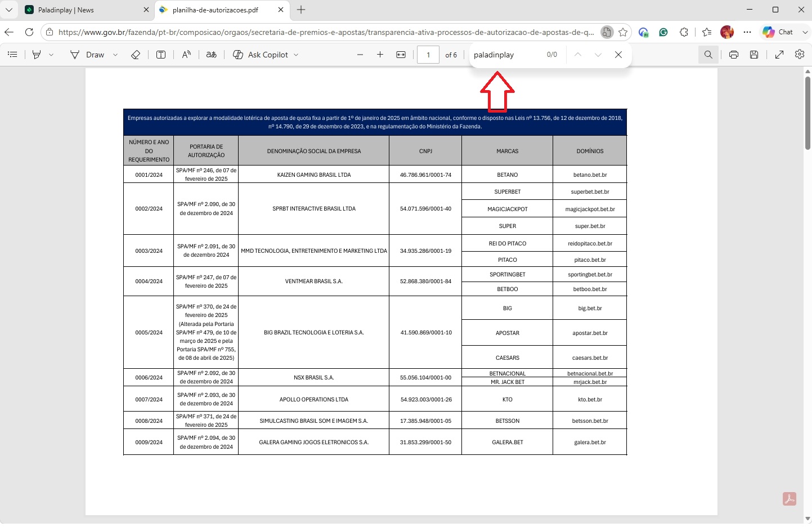
Task: Click the GALERA.BET brand cell
Action: tap(508, 442)
